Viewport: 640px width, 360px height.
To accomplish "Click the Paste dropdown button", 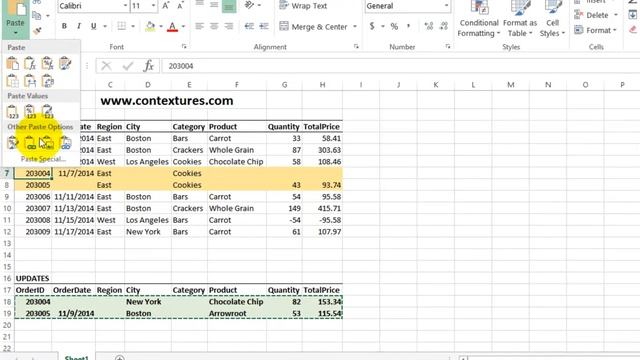I will tap(15, 26).
